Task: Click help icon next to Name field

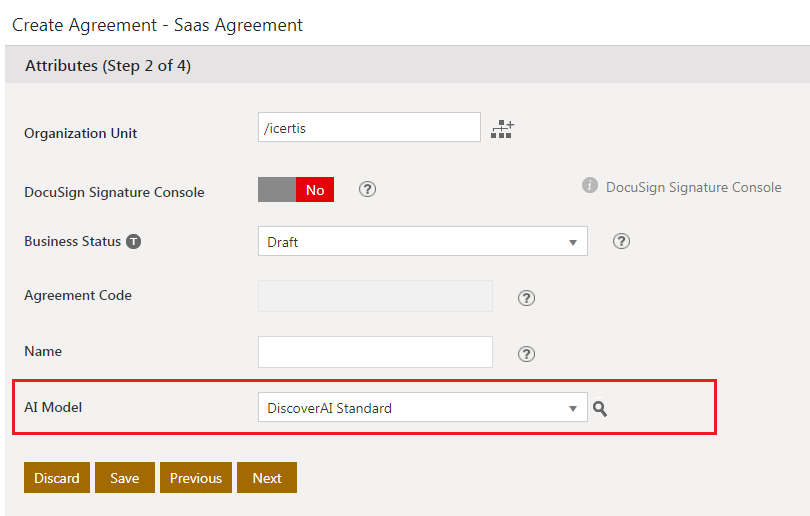Action: point(527,353)
